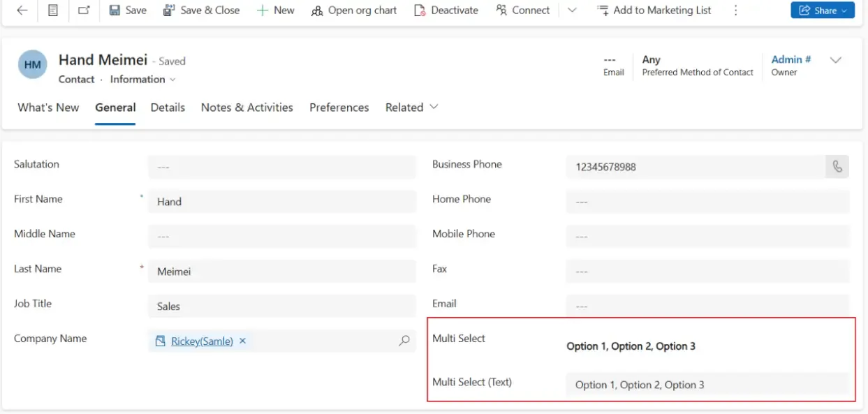This screenshot has width=868, height=414.
Task: Expand the Related dropdown tab
Action: tap(412, 108)
